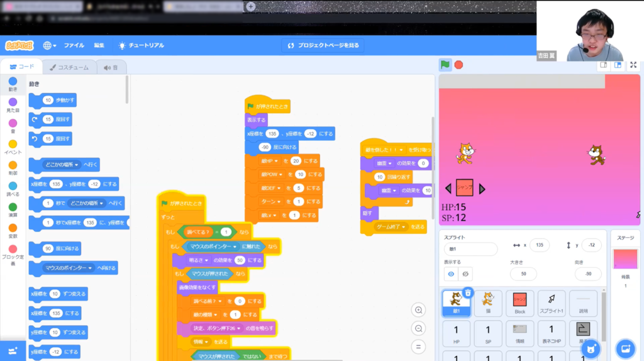
Task: Open the choose a backdrop button
Action: coord(626,349)
